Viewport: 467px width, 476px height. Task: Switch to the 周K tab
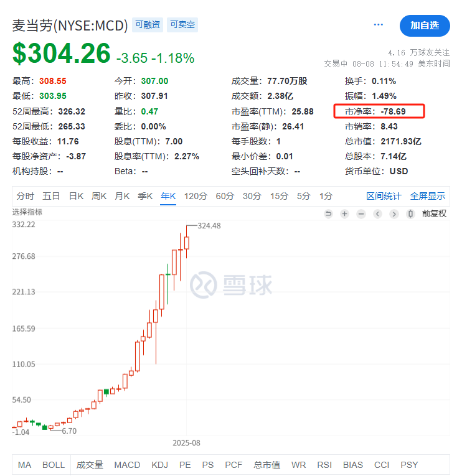click(99, 196)
